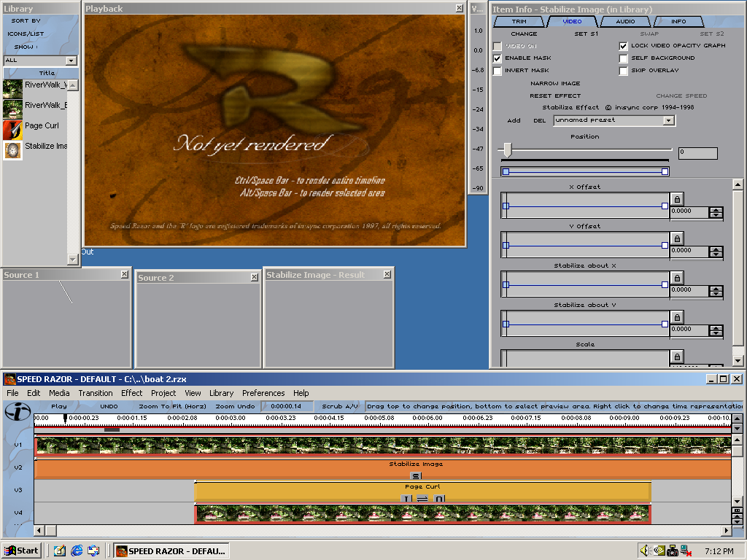Click ICONS/LIST in the Library panel
Viewport: 747px width, 560px height.
(x=26, y=34)
